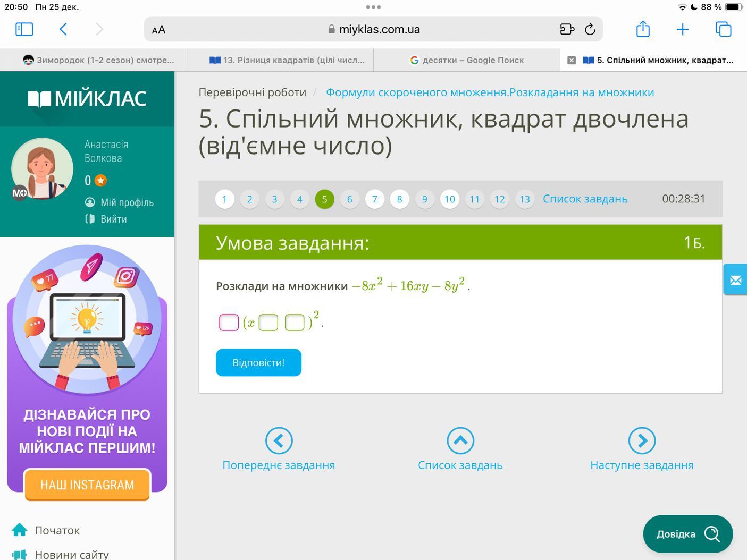Switch to the 'десятки – Google Поиск' tab
This screenshot has width=747, height=560.
pos(467,60)
